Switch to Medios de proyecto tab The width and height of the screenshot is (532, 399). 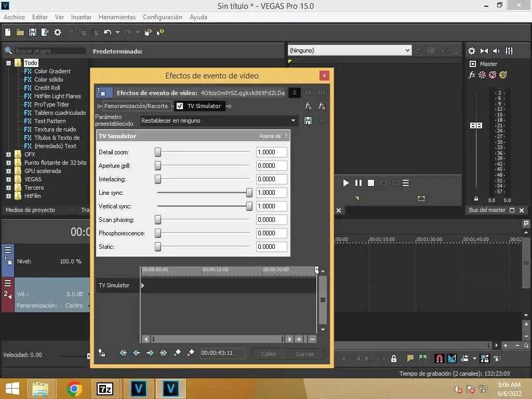pyautogui.click(x=30, y=210)
